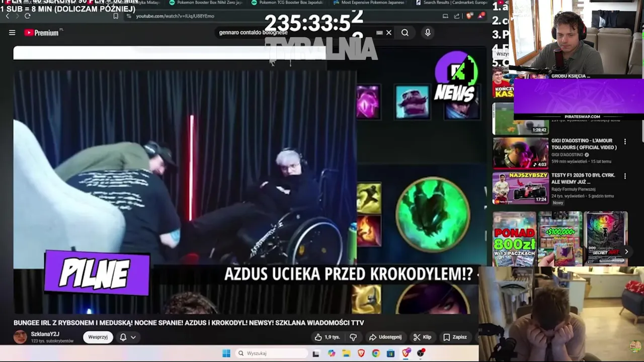This screenshot has width=644, height=362.
Task: Open the Windows Start menu
Action: pos(226,353)
